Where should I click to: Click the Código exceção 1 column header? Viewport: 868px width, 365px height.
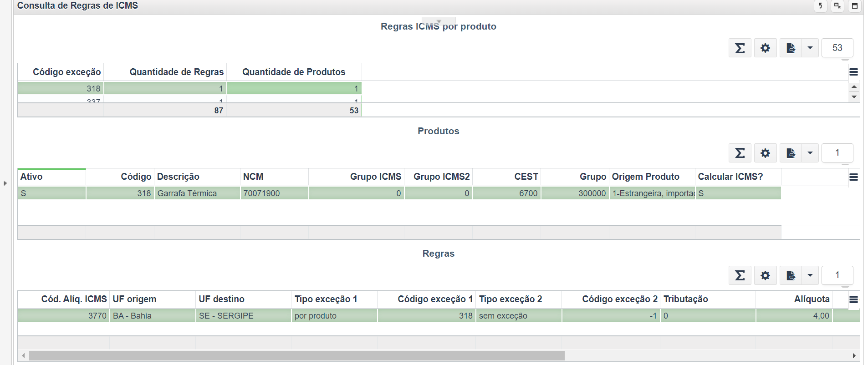click(427, 299)
